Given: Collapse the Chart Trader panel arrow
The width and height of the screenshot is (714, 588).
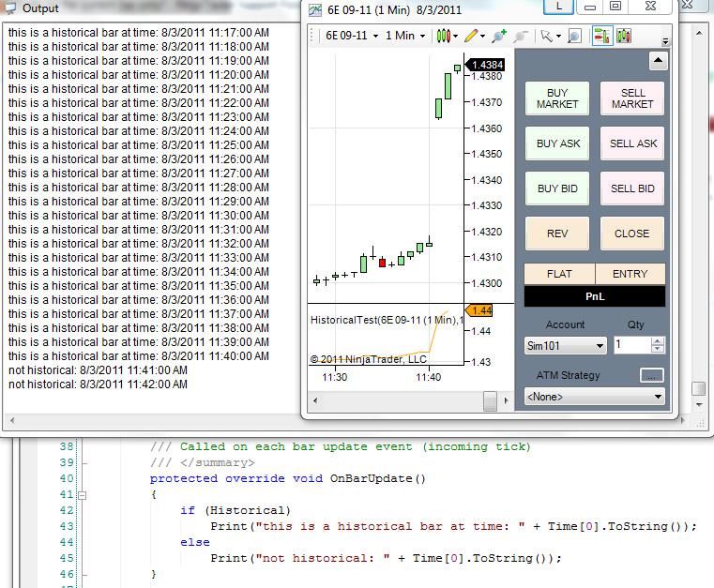Looking at the screenshot, I should click(x=658, y=61).
